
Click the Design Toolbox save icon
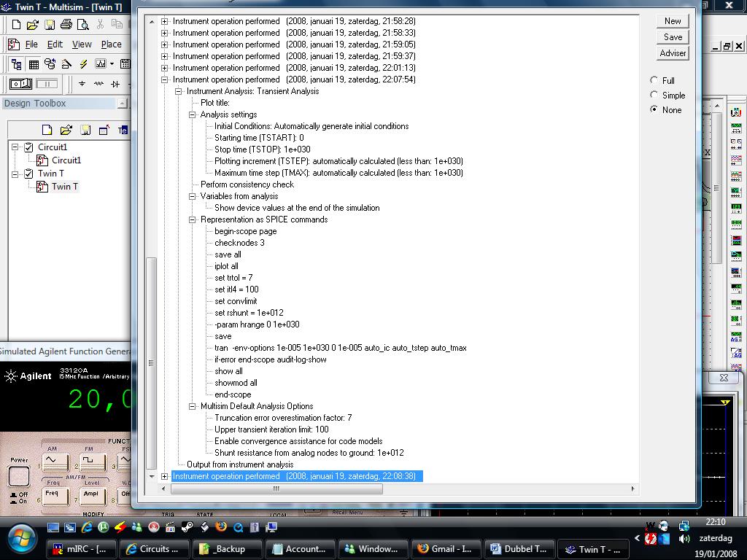tap(85, 131)
